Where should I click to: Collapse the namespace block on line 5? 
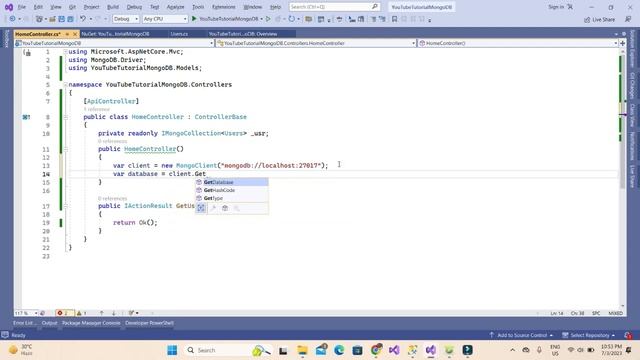click(65, 84)
